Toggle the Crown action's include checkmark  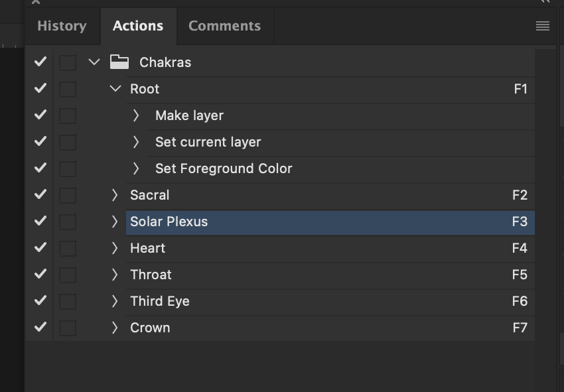[x=39, y=328]
